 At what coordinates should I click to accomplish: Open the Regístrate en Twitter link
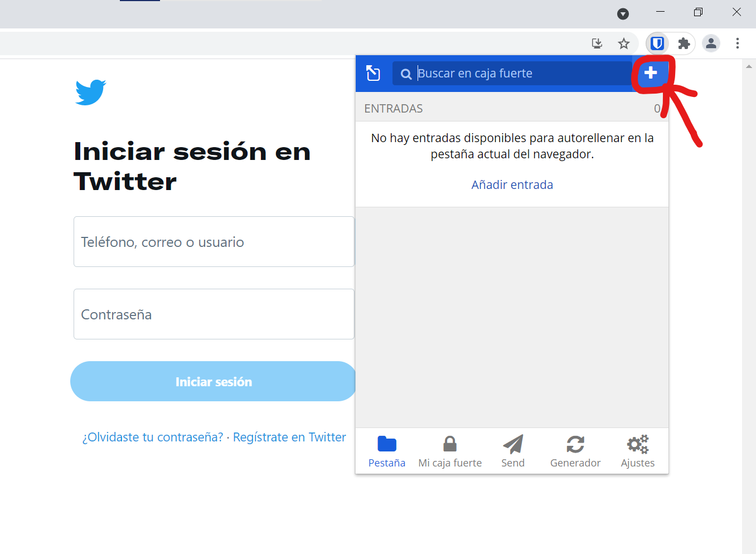pos(289,437)
